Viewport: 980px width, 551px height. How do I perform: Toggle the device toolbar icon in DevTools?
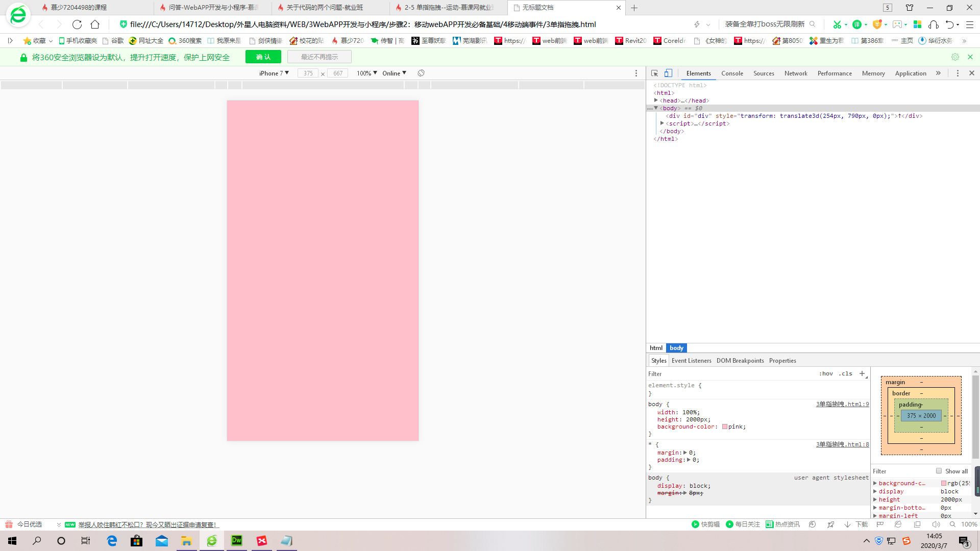coord(668,73)
